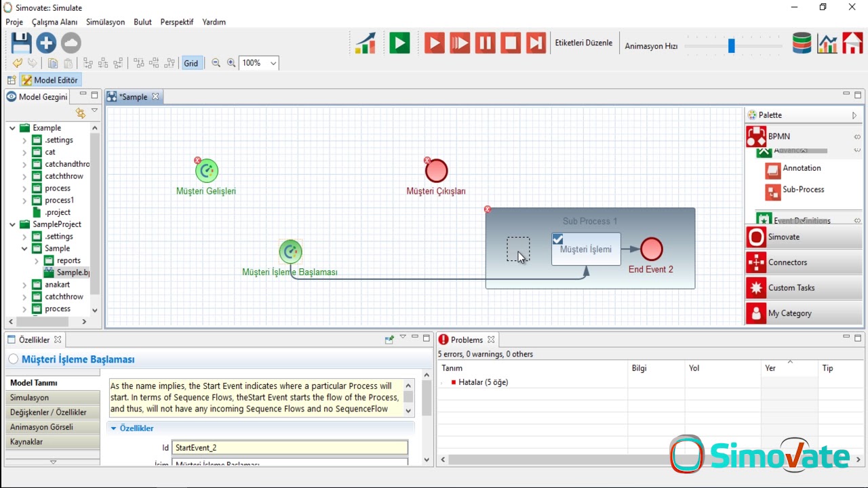The image size is (868, 488).
Task: Click the Id input field
Action: coord(290,447)
